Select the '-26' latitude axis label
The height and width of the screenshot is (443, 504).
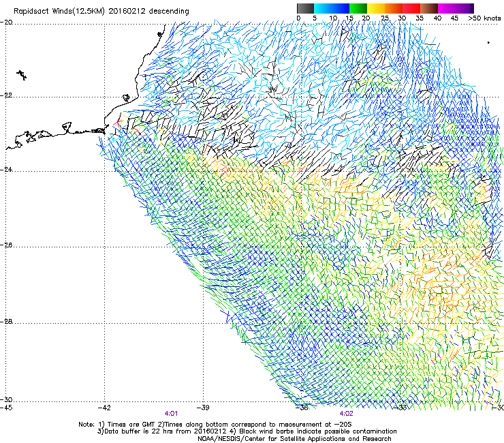(x=7, y=245)
